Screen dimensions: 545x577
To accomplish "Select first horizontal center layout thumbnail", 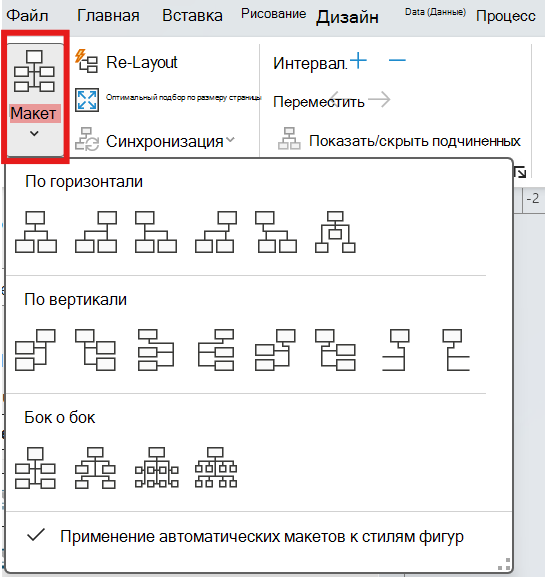I will coord(36,232).
